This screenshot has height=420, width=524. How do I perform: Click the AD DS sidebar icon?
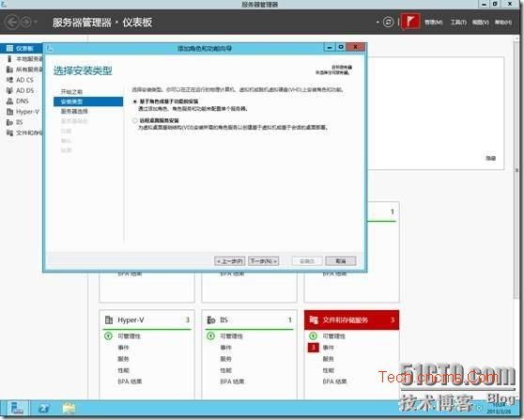pyautogui.click(x=9, y=90)
